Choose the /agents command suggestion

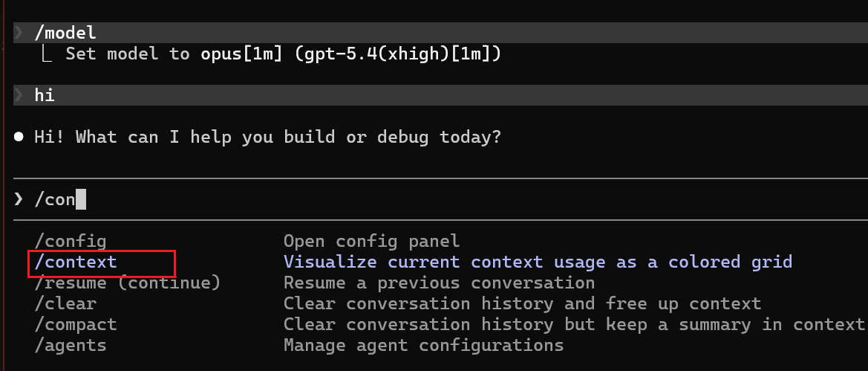click(70, 346)
